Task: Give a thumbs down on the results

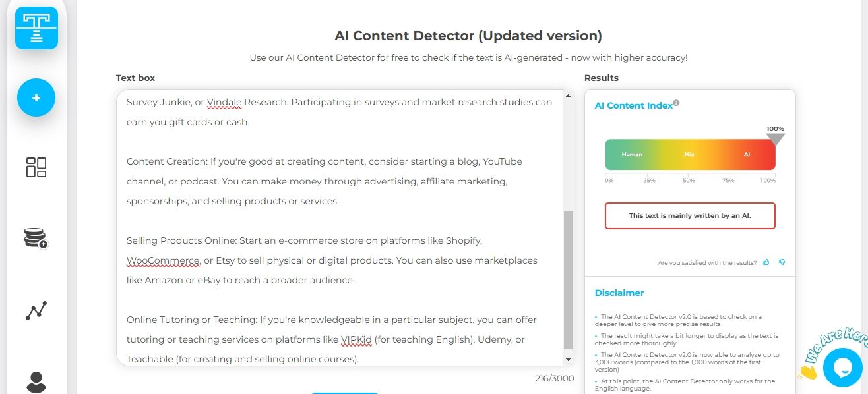Action: click(x=782, y=262)
